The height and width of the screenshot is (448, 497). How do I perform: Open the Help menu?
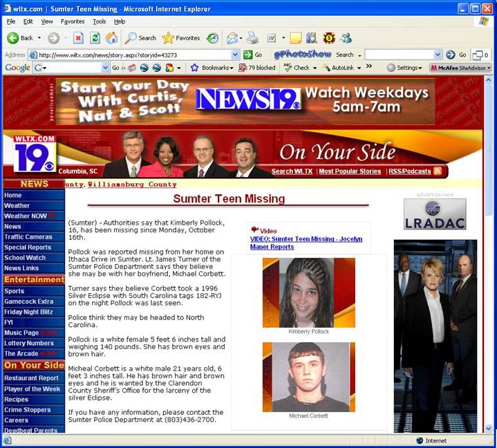click(x=120, y=21)
